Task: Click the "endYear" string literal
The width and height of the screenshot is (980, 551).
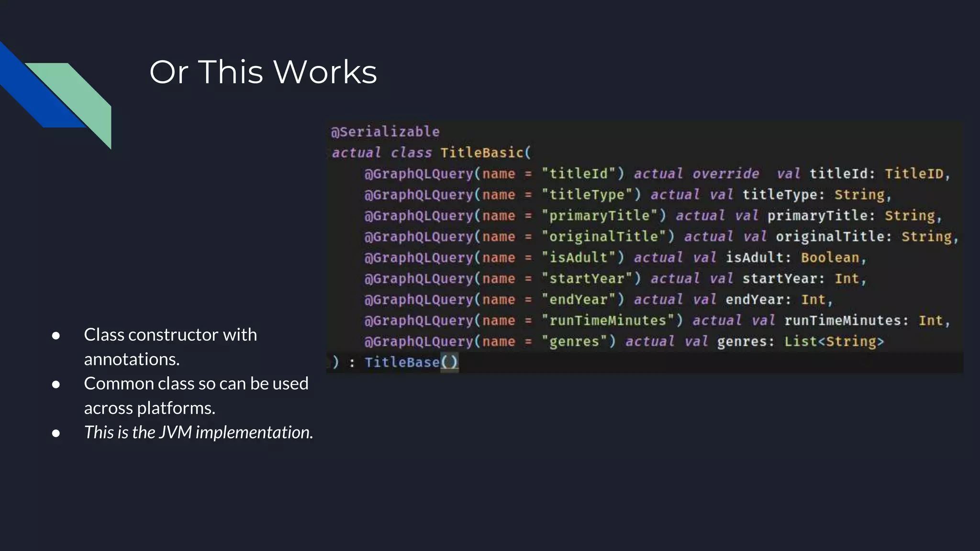Action: click(579, 299)
